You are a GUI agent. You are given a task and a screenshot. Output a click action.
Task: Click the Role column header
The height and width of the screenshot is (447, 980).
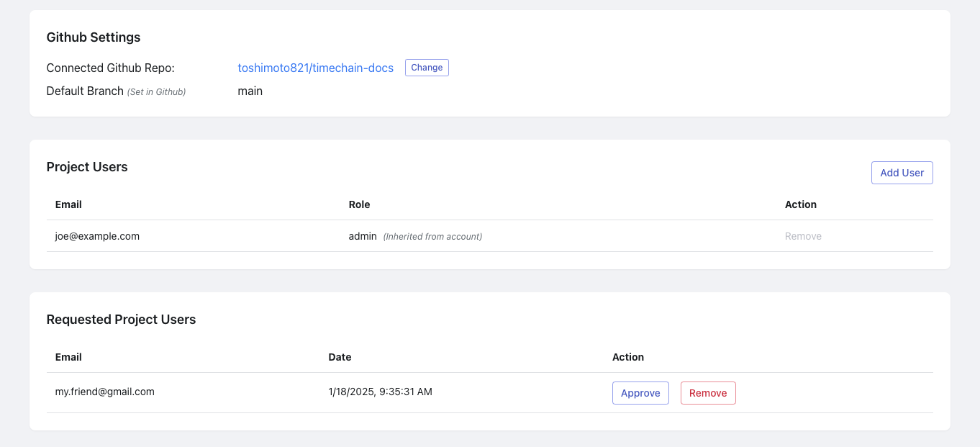[359, 204]
